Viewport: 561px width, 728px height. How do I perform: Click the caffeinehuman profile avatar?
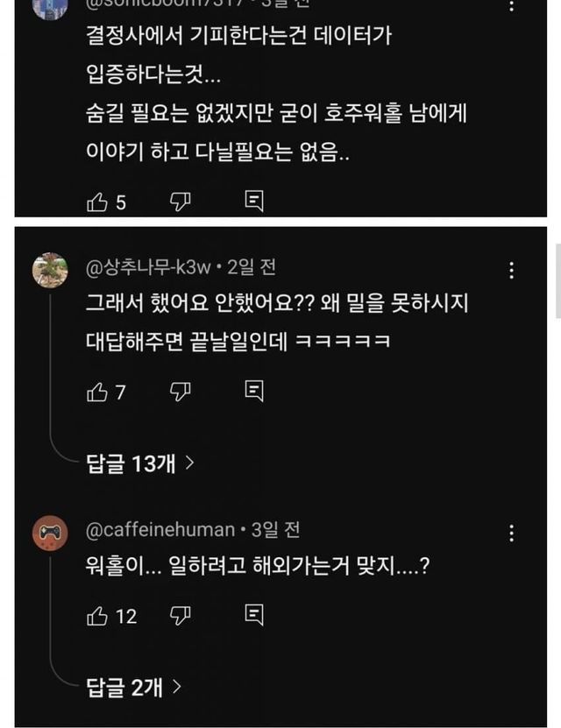point(50,533)
